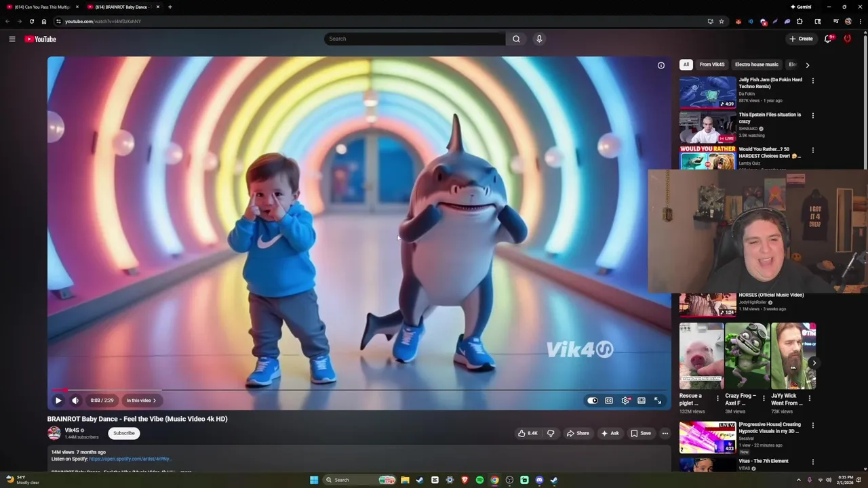Image resolution: width=868 pixels, height=488 pixels.
Task: Share the video
Action: [x=578, y=433]
